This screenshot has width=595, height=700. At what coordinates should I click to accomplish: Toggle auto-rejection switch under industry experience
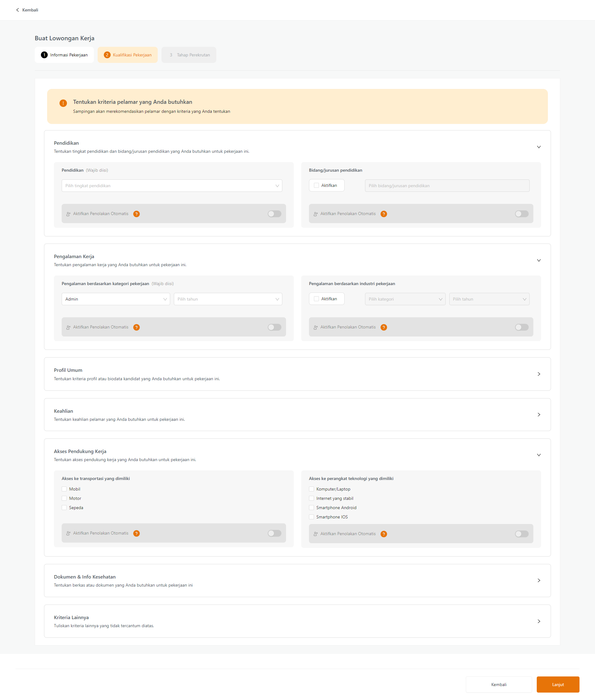tap(522, 327)
